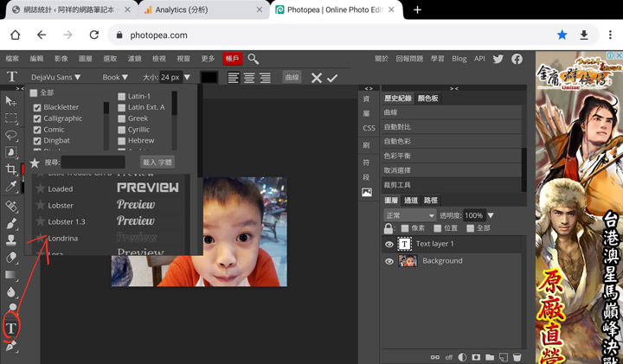Confirm text edit with checkmark icon
The height and width of the screenshot is (364, 623).
click(x=332, y=78)
